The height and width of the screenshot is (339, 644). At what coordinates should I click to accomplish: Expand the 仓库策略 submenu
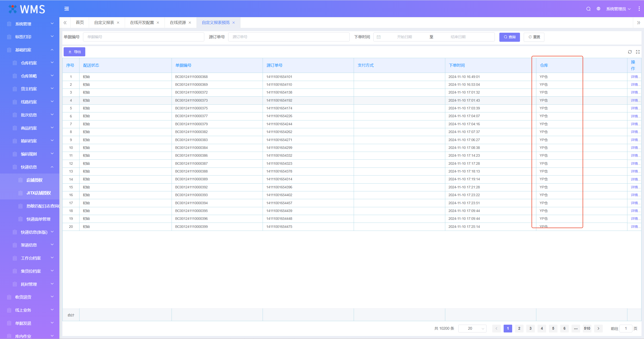(30, 76)
